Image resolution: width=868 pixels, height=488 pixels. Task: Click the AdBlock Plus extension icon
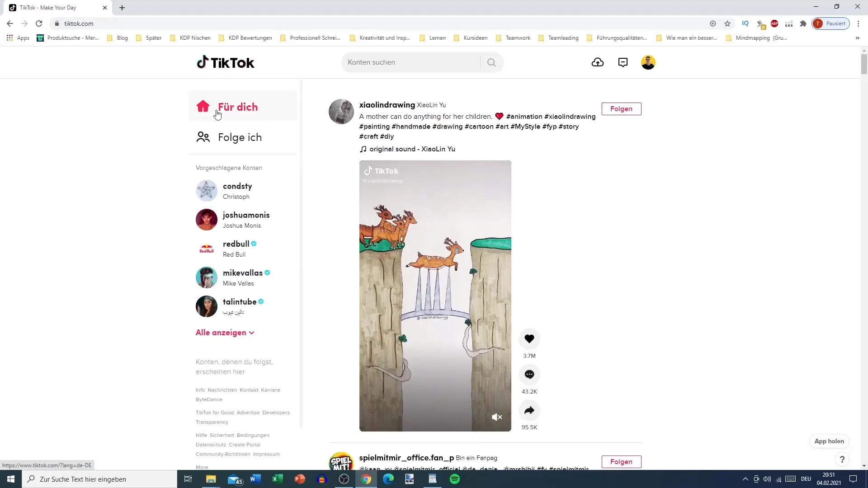pyautogui.click(x=774, y=23)
